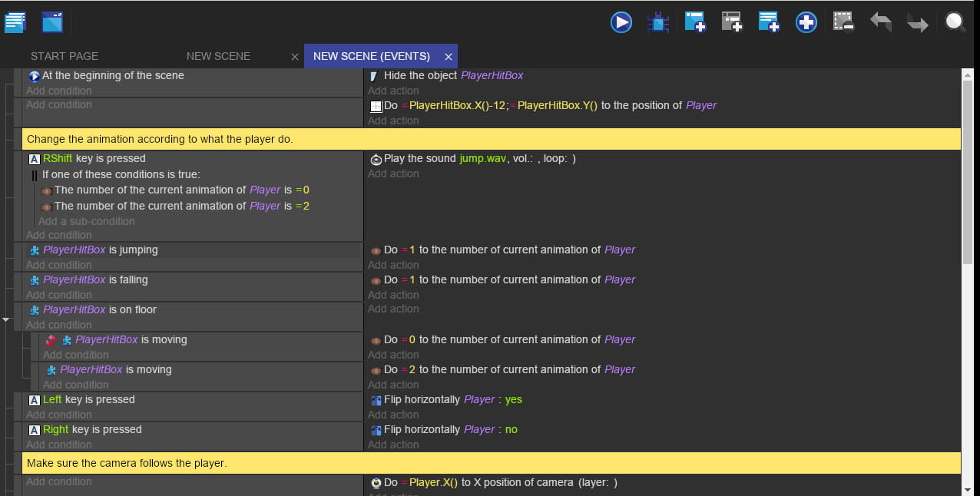
Task: Add condition under 'Left key is pressed'
Action: point(59,415)
